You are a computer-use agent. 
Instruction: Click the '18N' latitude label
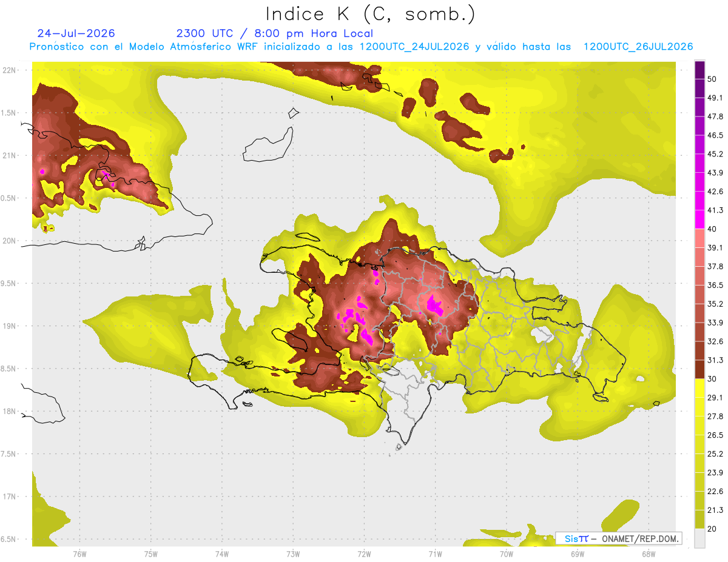[8, 411]
